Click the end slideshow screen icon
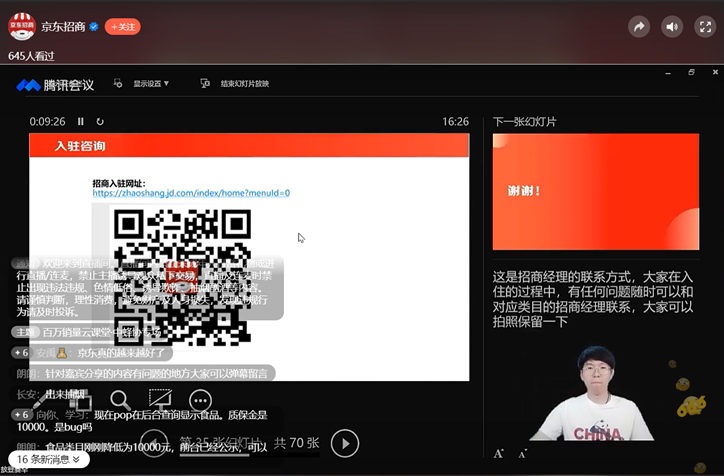 (x=205, y=83)
